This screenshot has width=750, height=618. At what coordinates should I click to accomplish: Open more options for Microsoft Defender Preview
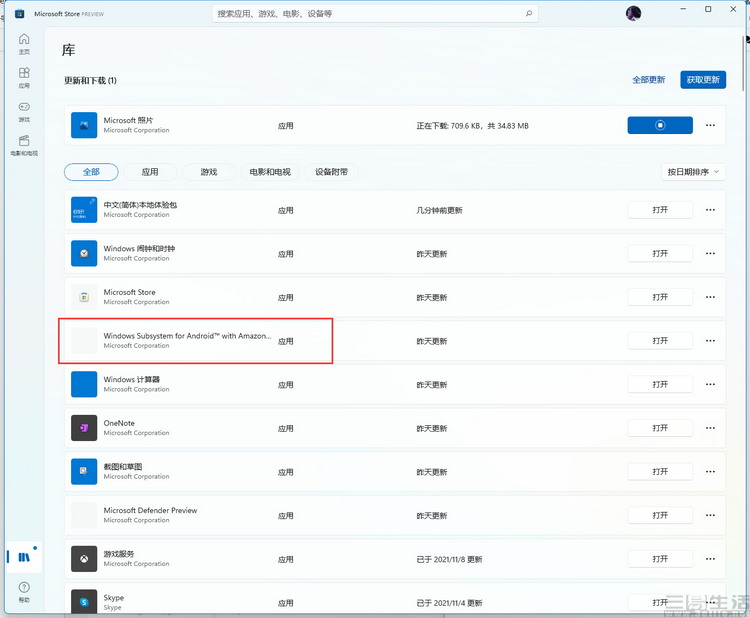(x=710, y=515)
